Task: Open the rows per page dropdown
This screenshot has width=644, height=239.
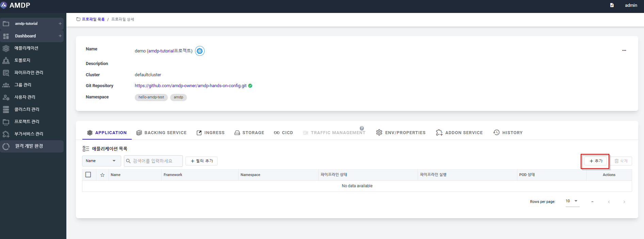Action: 572,201
